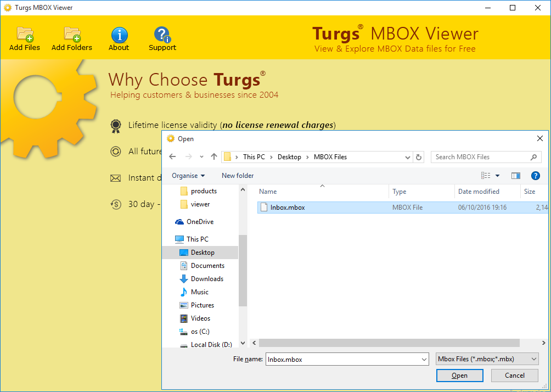The image size is (551, 392).
Task: Refresh the MBOX Files folder listing
Action: point(419,157)
